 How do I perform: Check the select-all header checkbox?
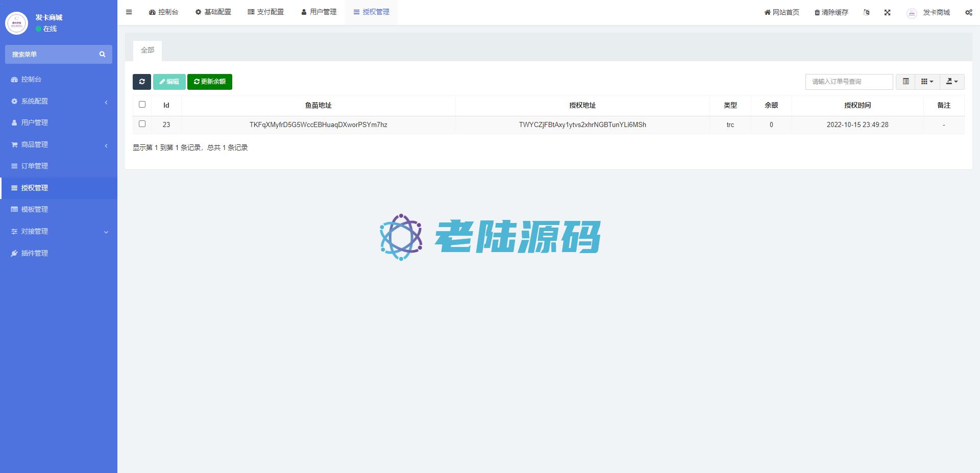pos(142,105)
